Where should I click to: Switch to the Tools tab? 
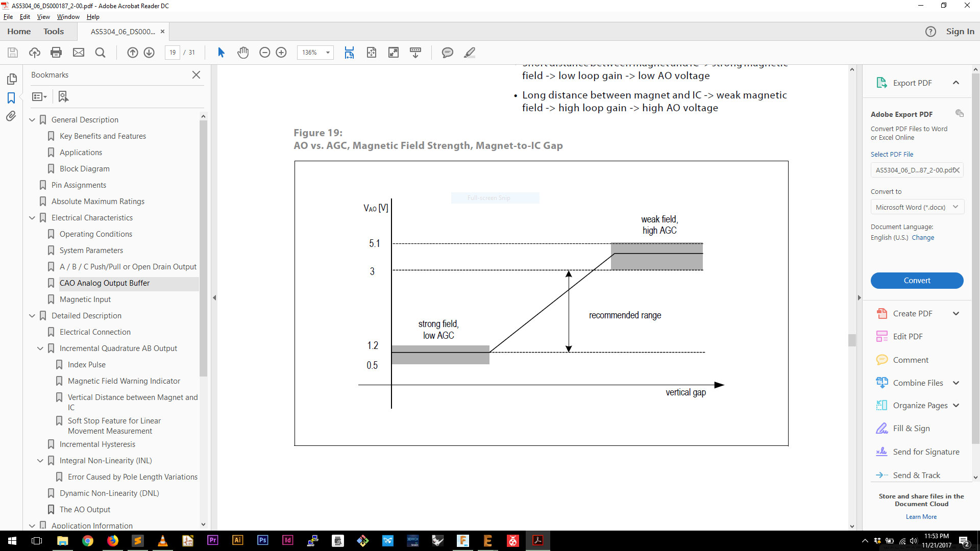54,32
